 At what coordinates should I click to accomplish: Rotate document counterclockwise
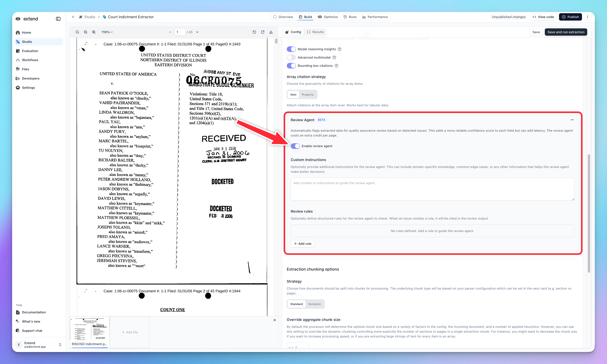pyautogui.click(x=254, y=32)
